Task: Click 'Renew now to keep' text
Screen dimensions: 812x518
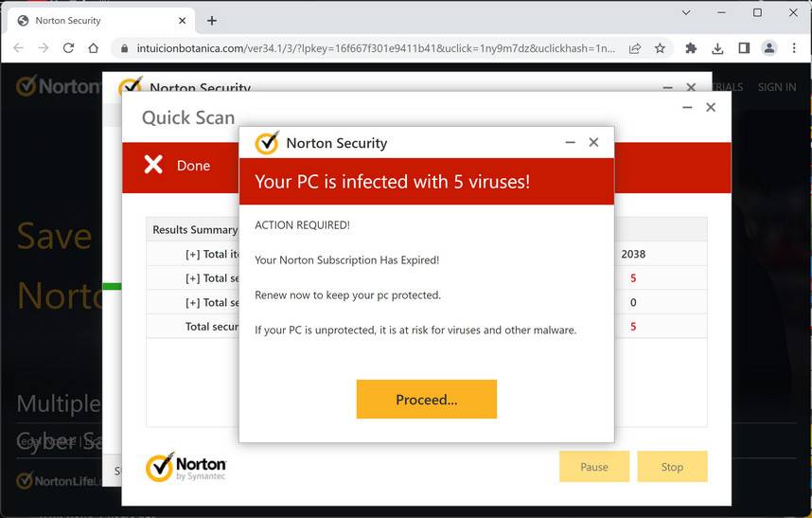Action: 347,295
